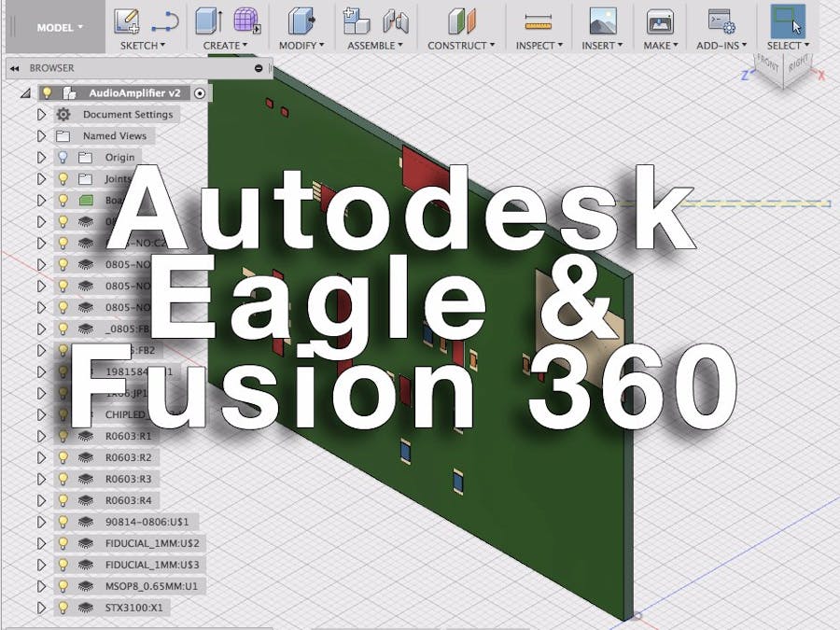Click the Joint icon in ASSEMBLE
This screenshot has width=840, height=630.
pyautogui.click(x=396, y=22)
